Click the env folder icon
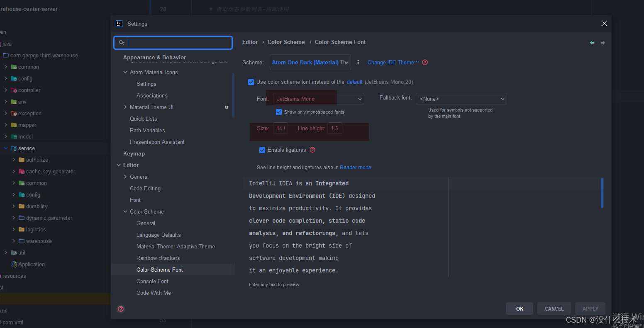This screenshot has width=644, height=328. click(14, 102)
